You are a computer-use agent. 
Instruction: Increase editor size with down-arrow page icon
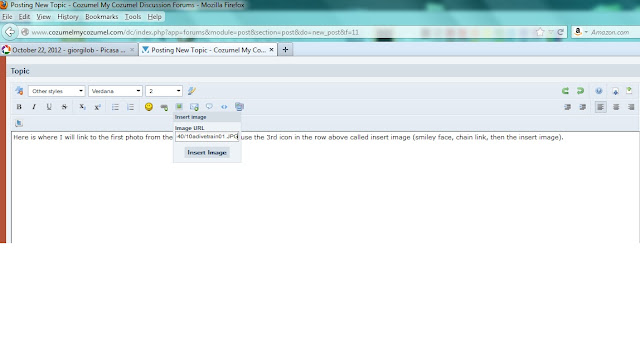pyautogui.click(x=615, y=91)
